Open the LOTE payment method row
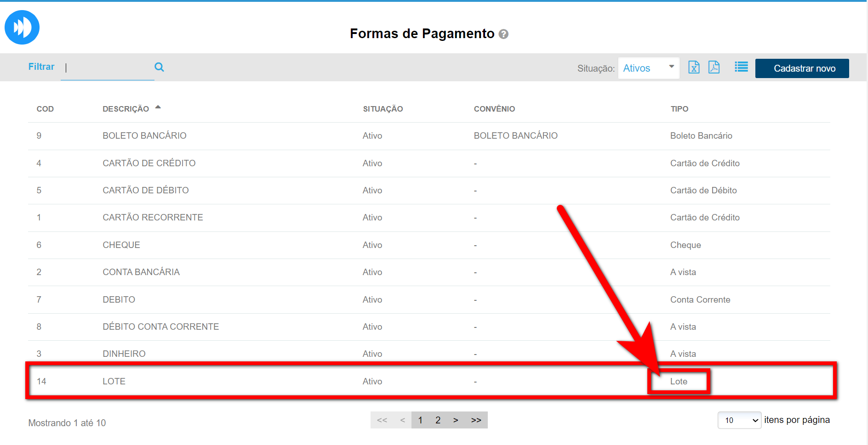The image size is (868, 445). pyautogui.click(x=114, y=381)
